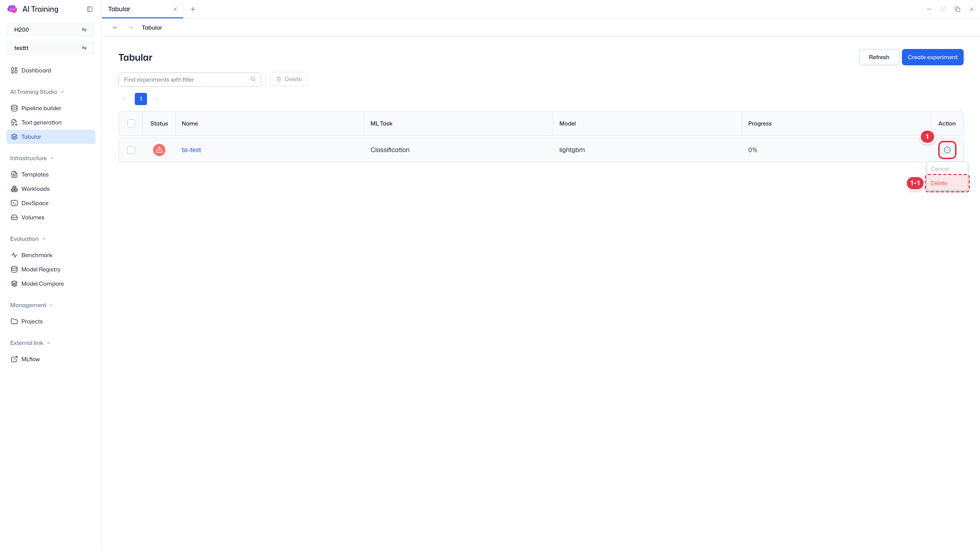Click the ta-test error status icon
The image size is (980, 551).
tap(159, 150)
